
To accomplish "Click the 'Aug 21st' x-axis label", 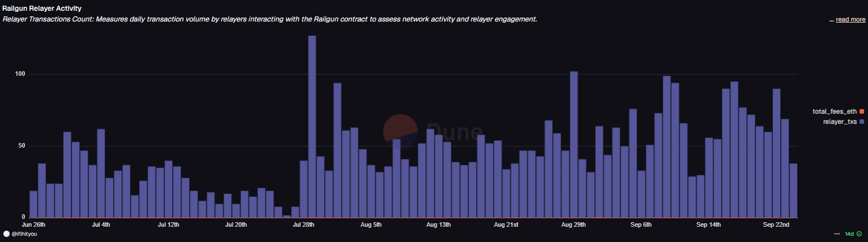I will (x=506, y=224).
